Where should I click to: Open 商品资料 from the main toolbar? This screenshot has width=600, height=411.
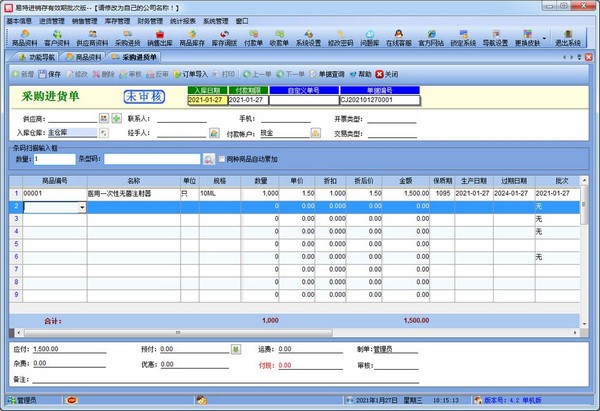[24, 38]
